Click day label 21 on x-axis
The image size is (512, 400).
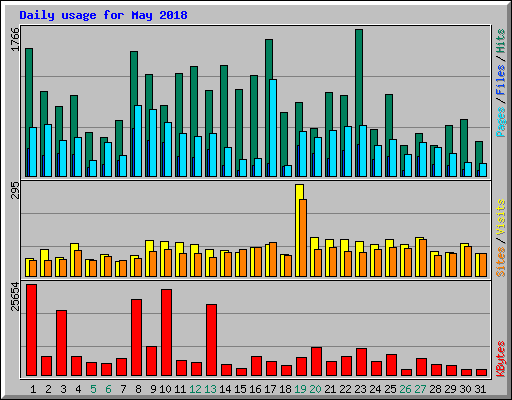pos(330,389)
